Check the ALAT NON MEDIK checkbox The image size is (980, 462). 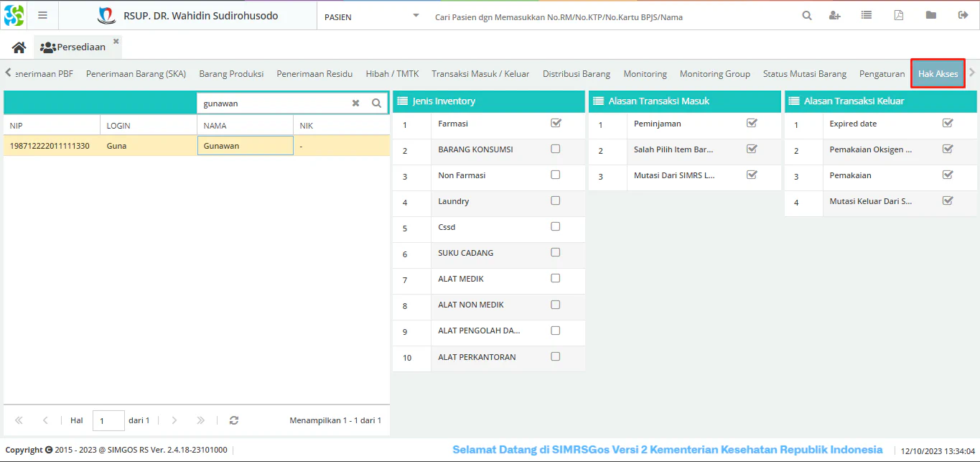pyautogui.click(x=556, y=304)
